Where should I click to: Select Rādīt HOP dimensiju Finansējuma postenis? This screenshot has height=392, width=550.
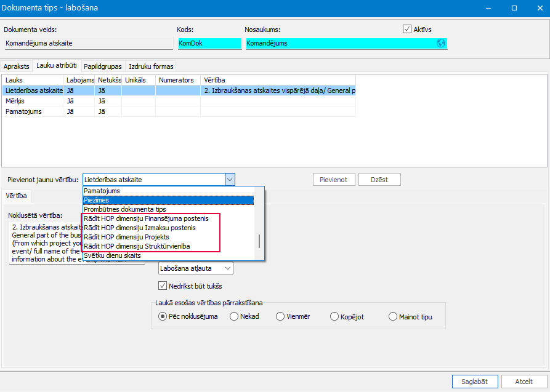(168, 218)
